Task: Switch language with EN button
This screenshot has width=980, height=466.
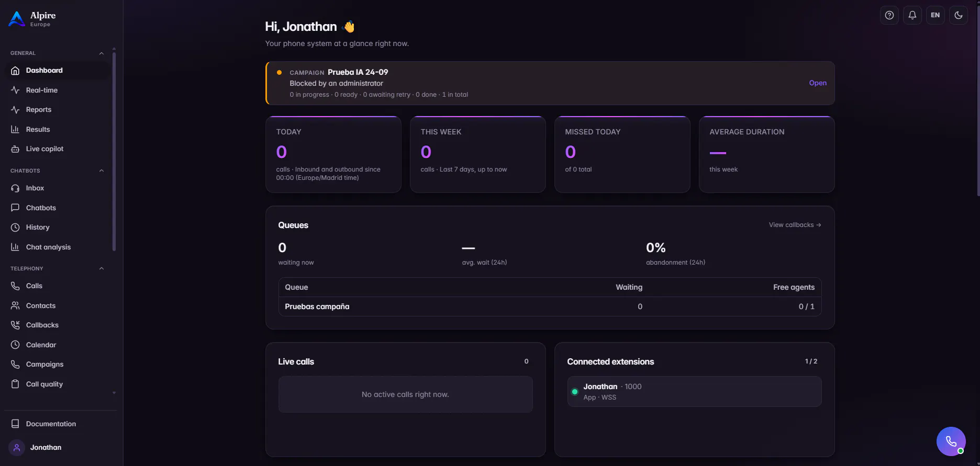Action: point(936,15)
